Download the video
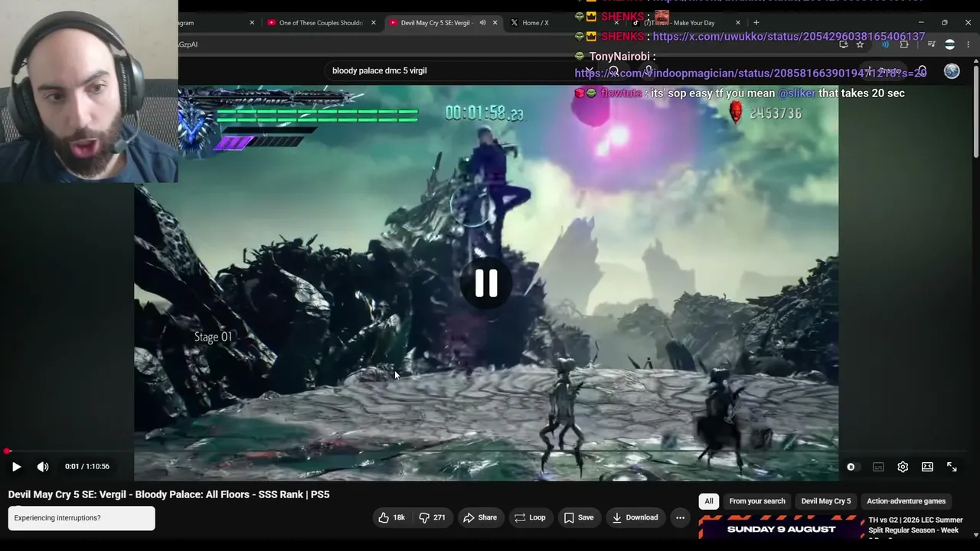This screenshot has width=980, height=551. pyautogui.click(x=635, y=517)
